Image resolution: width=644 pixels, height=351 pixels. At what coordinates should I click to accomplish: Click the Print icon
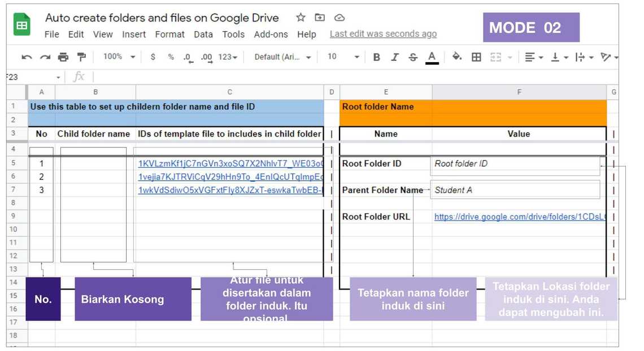point(63,57)
